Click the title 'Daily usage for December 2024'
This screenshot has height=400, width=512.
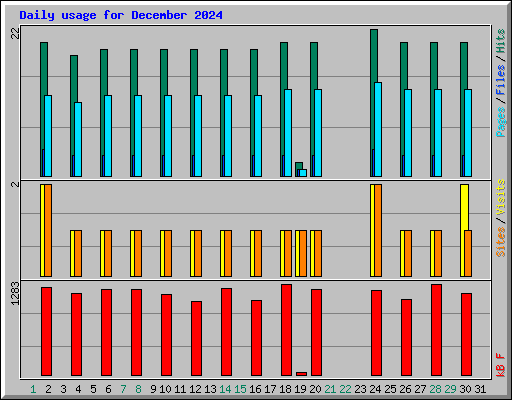click(121, 15)
